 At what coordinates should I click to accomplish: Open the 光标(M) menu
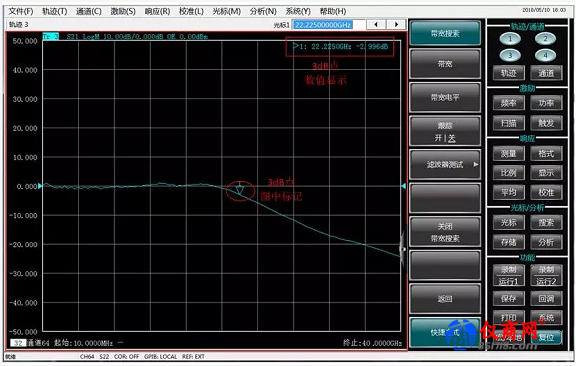(x=227, y=11)
